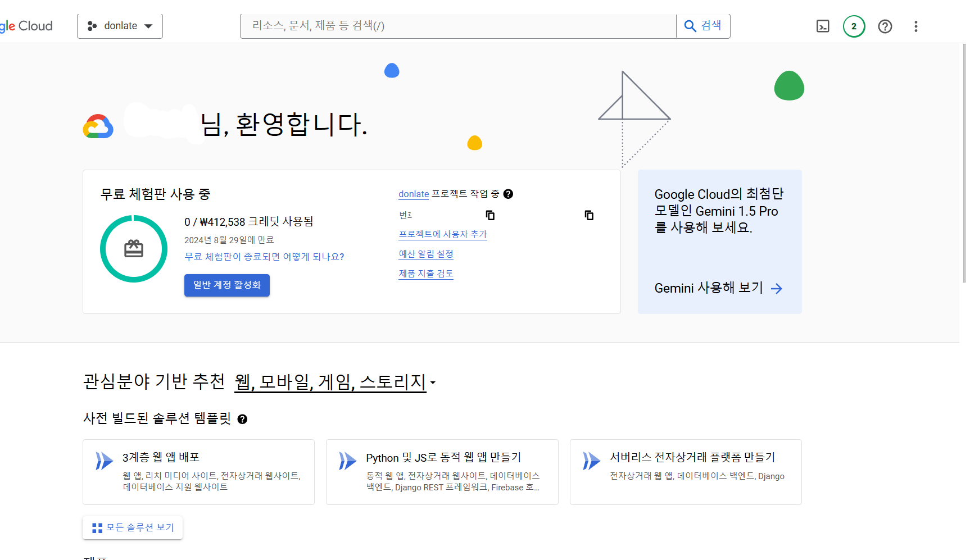Open notifications showing badge 2
This screenshot has height=560, width=970.
[x=854, y=26]
